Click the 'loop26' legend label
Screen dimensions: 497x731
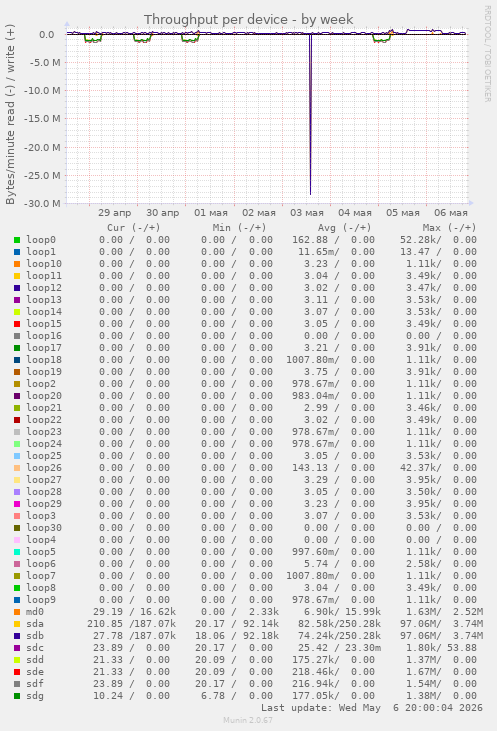[x=44, y=468]
